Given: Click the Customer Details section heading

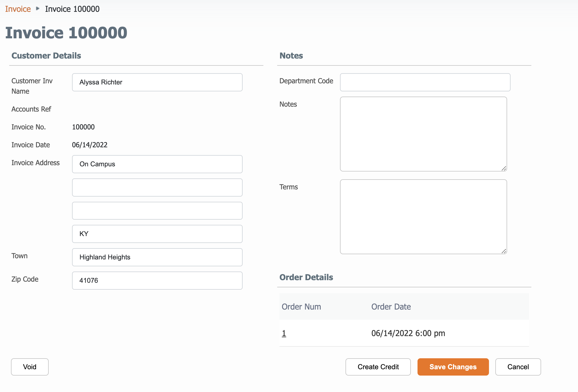Looking at the screenshot, I should 46,56.
